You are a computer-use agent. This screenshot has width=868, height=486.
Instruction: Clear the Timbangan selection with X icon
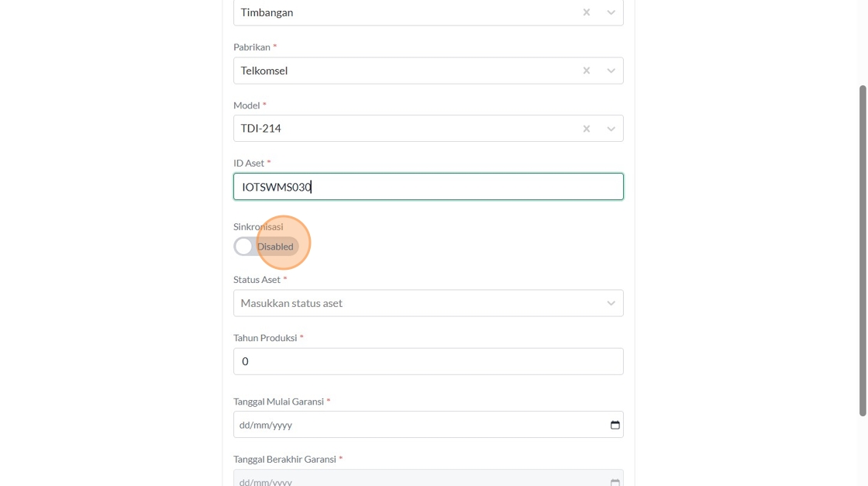[x=587, y=12]
